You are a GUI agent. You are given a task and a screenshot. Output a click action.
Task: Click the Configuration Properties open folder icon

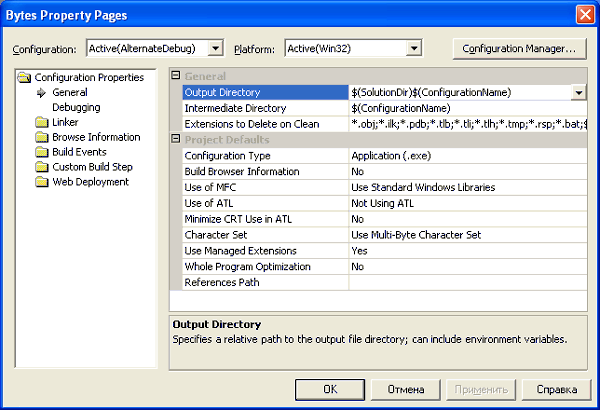pyautogui.click(x=26, y=77)
